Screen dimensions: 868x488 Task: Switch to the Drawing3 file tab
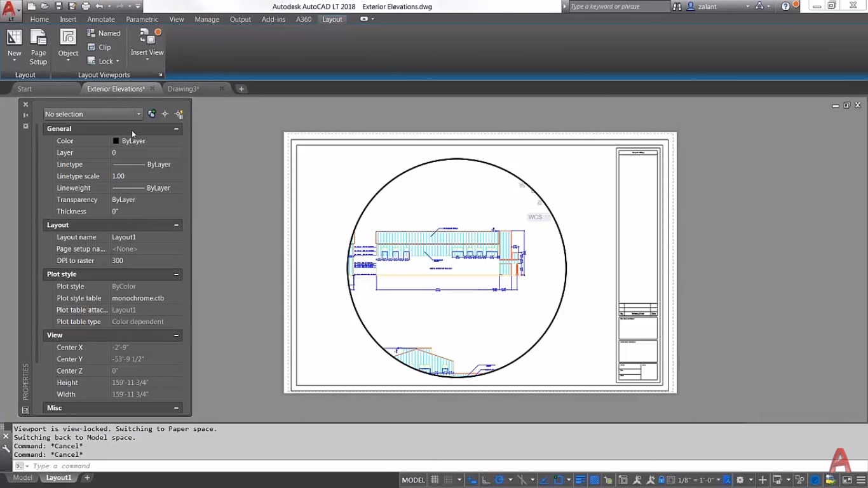pyautogui.click(x=183, y=89)
